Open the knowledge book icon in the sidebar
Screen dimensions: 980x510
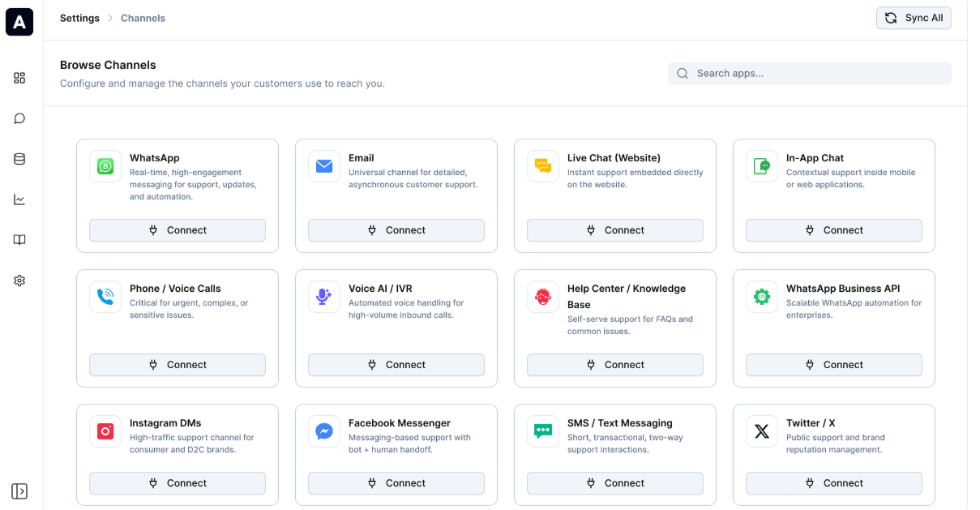(x=19, y=240)
